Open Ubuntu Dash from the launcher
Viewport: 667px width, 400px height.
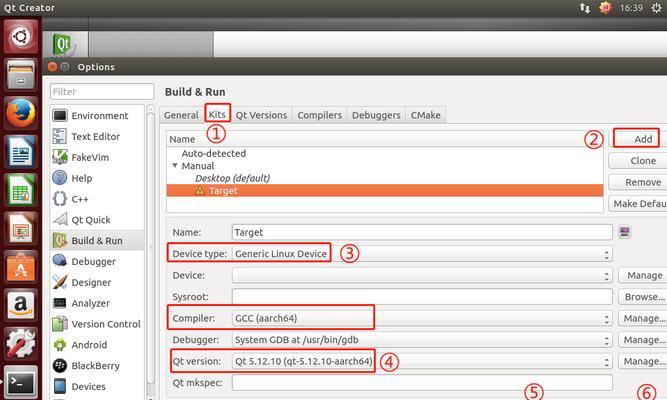coord(20,37)
